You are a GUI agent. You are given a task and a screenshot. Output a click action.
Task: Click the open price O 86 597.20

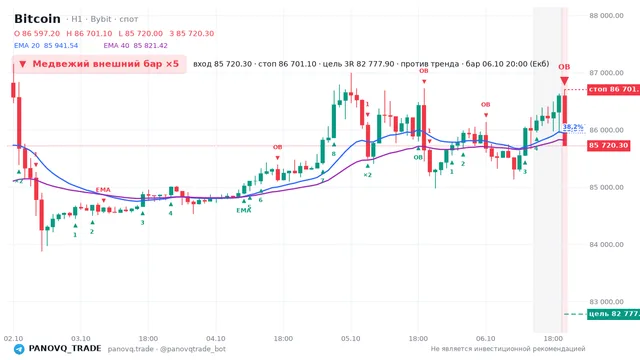click(x=37, y=33)
